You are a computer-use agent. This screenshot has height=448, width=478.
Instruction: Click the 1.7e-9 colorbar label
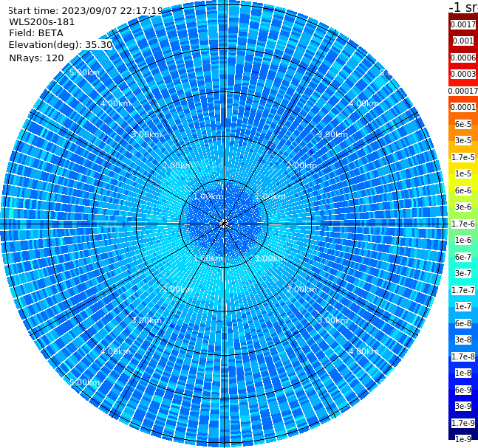point(463,423)
